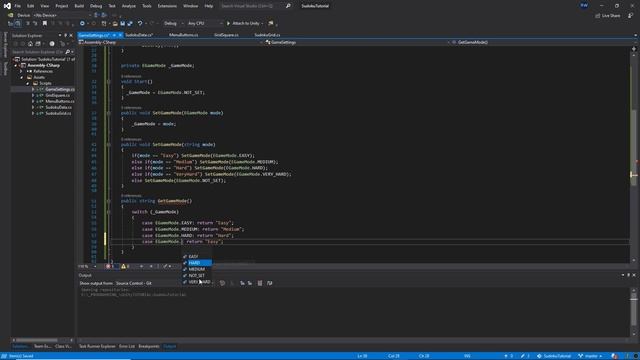Open the File menu
The width and height of the screenshot is (640, 360).
point(18,6)
